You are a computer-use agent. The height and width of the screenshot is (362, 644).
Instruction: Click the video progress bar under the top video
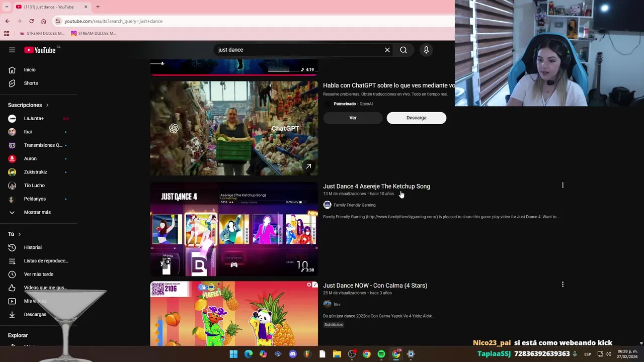coord(234,74)
